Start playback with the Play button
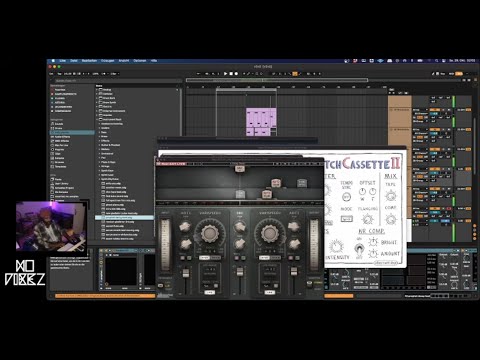Viewport: 480px width, 360px height. (226, 74)
